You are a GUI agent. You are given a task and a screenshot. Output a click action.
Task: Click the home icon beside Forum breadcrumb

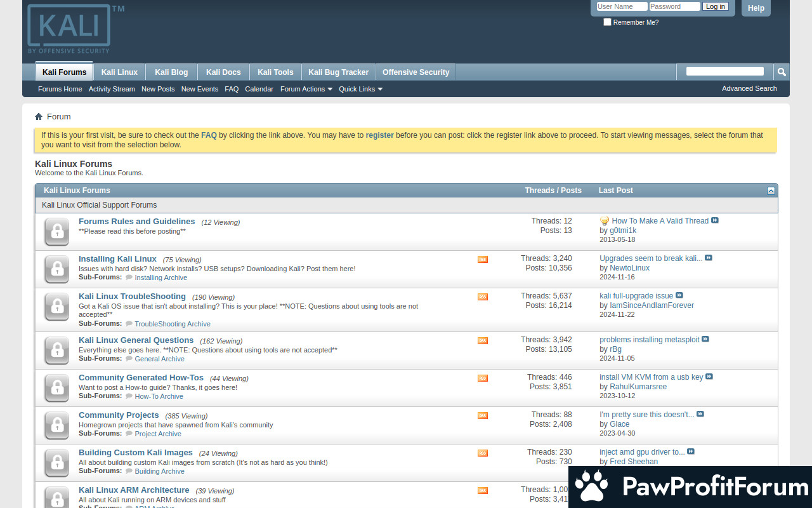pos(39,116)
